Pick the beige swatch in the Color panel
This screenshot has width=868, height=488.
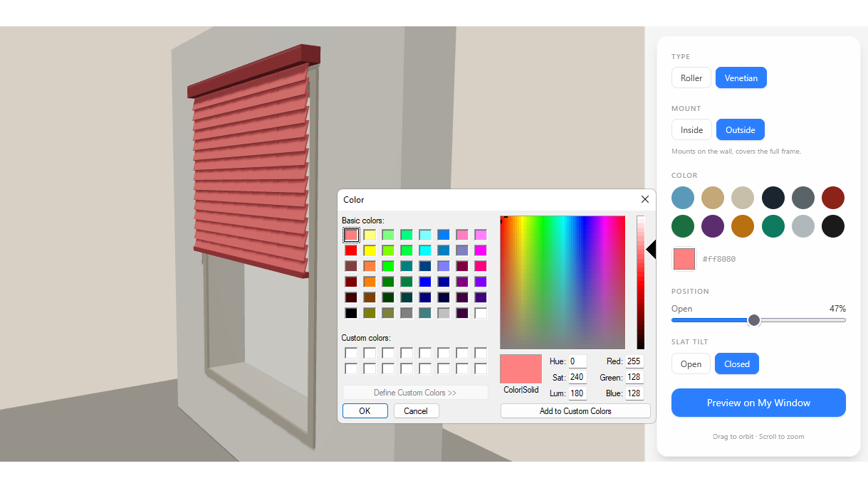tap(743, 198)
